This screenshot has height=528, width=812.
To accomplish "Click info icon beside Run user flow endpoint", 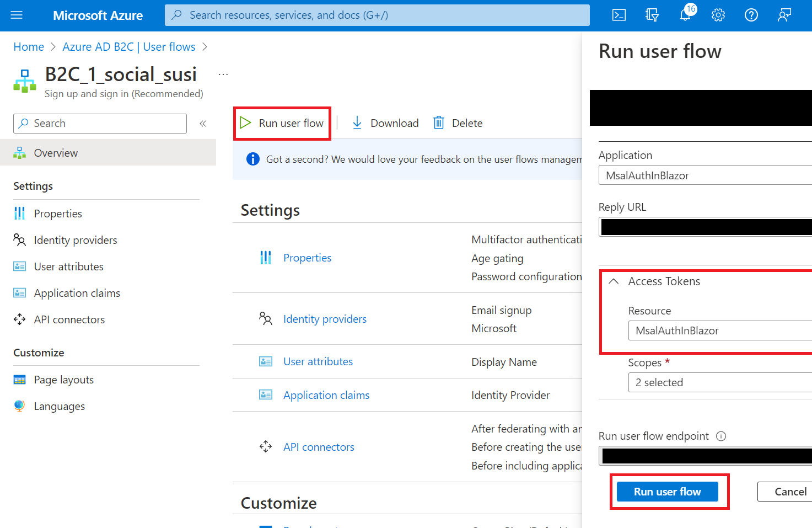I will coord(721,436).
